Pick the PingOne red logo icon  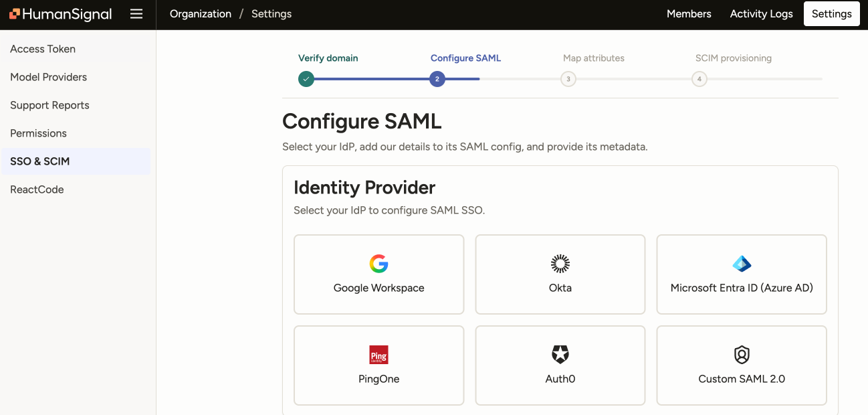click(x=378, y=355)
